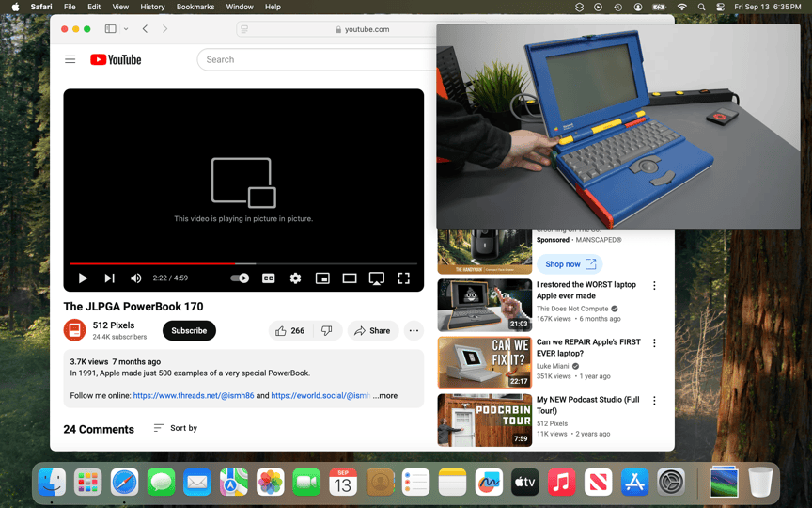Open the Safari tab group dropdown chevron
Screen dimensions: 812x508
[126, 29]
